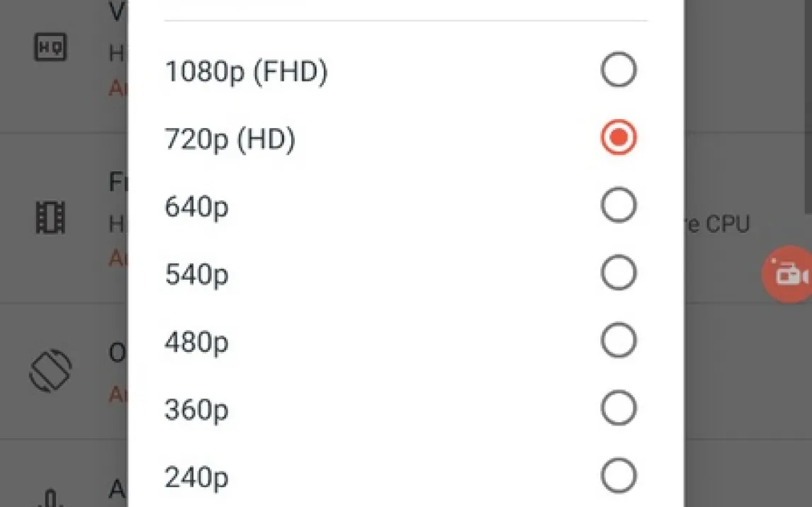Tap the "540p" resolution label
The image size is (812, 507).
(196, 275)
